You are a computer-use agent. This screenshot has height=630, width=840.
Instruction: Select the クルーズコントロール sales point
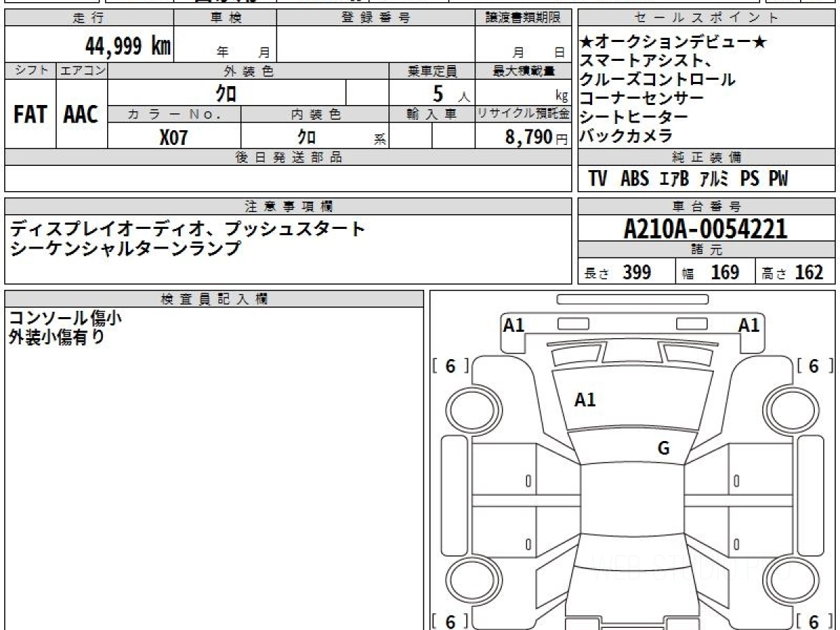[x=658, y=80]
